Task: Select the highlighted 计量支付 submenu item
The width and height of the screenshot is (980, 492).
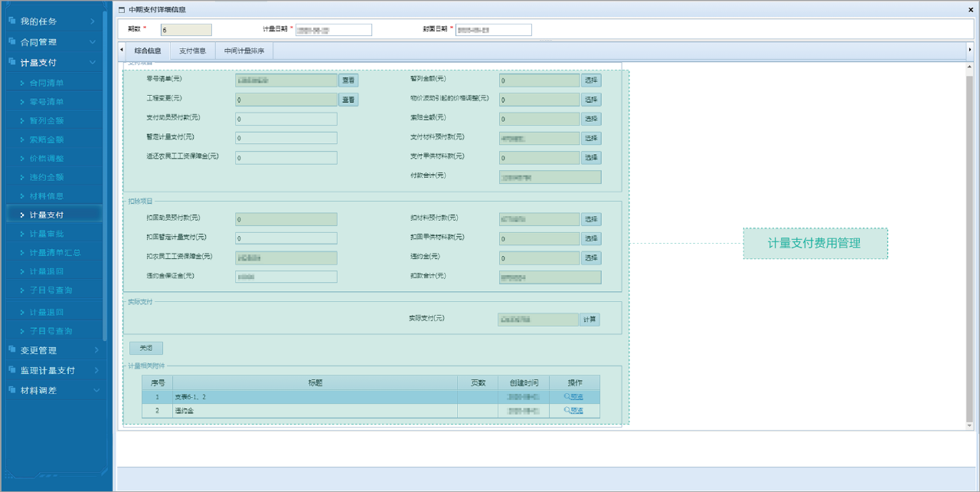Action: pyautogui.click(x=54, y=215)
